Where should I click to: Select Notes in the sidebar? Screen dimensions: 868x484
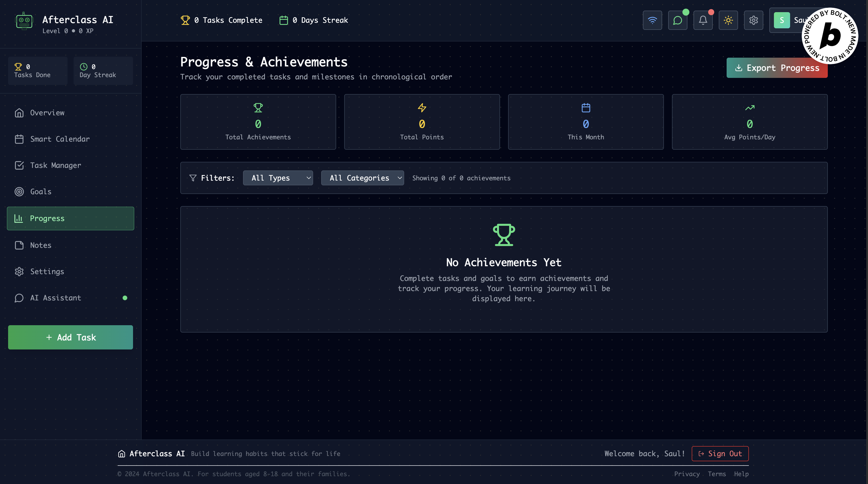click(x=41, y=245)
